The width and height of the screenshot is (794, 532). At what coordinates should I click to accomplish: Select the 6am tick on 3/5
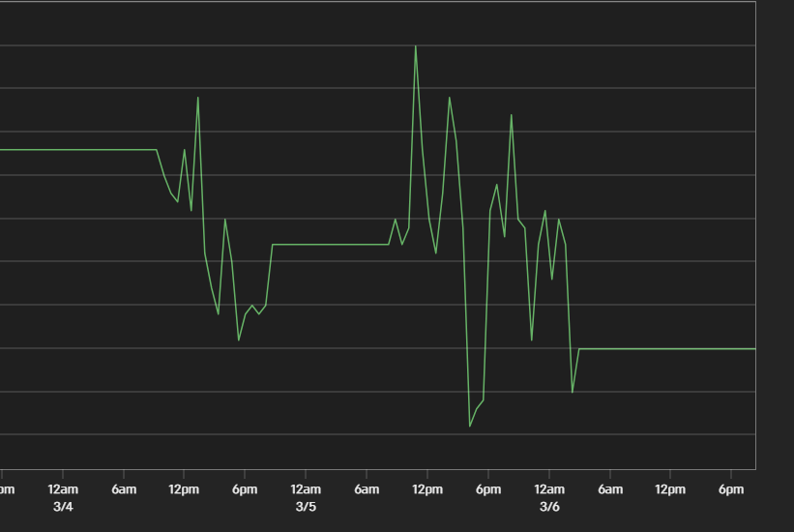pos(367,489)
